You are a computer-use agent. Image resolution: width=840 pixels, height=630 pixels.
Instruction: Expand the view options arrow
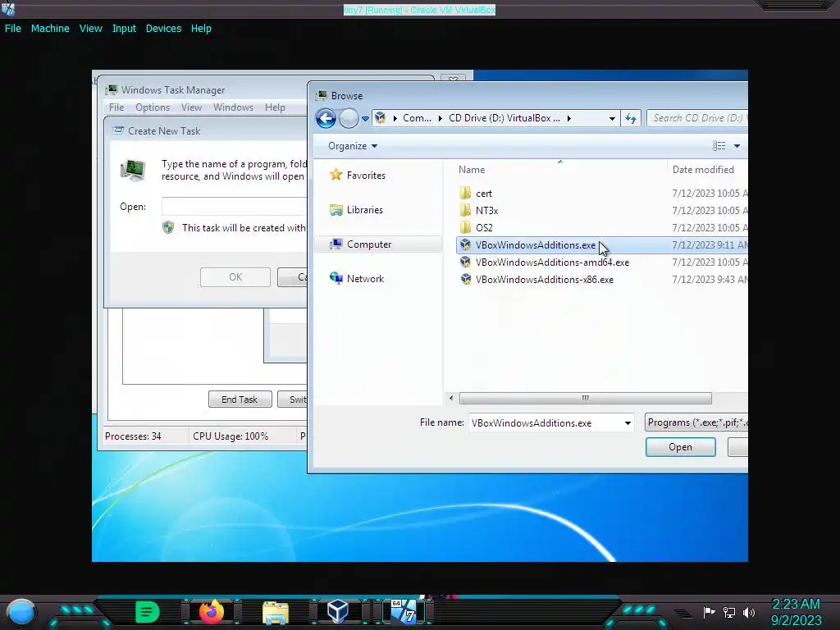(x=737, y=146)
